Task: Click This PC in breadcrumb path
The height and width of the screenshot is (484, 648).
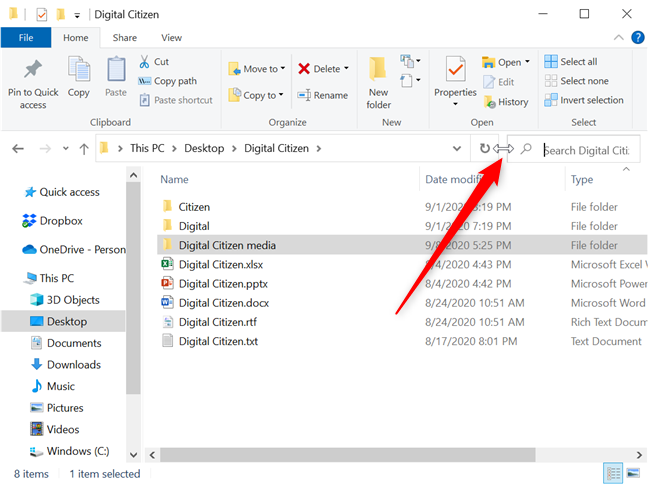Action: [147, 148]
